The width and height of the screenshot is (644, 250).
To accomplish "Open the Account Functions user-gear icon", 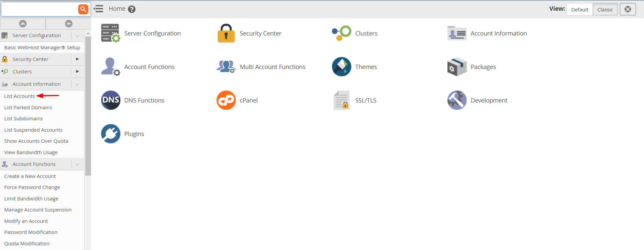I will 110,67.
